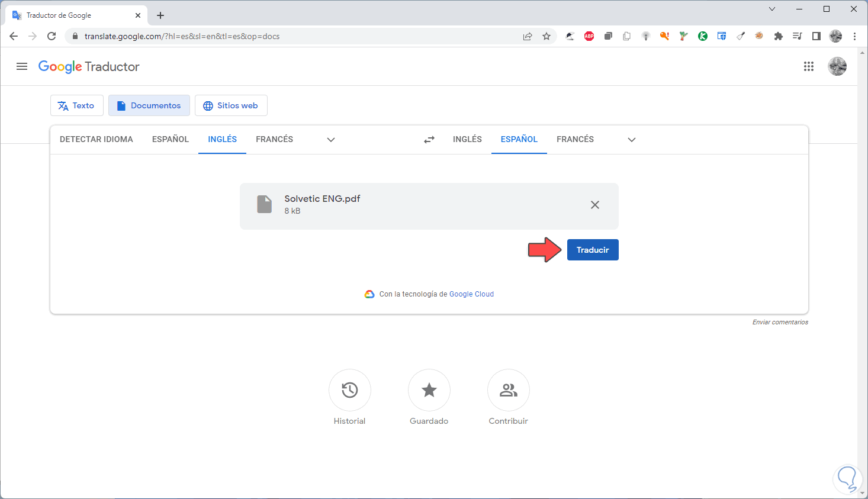868x499 pixels.
Task: Bookmark this page with the star
Action: [x=546, y=36]
